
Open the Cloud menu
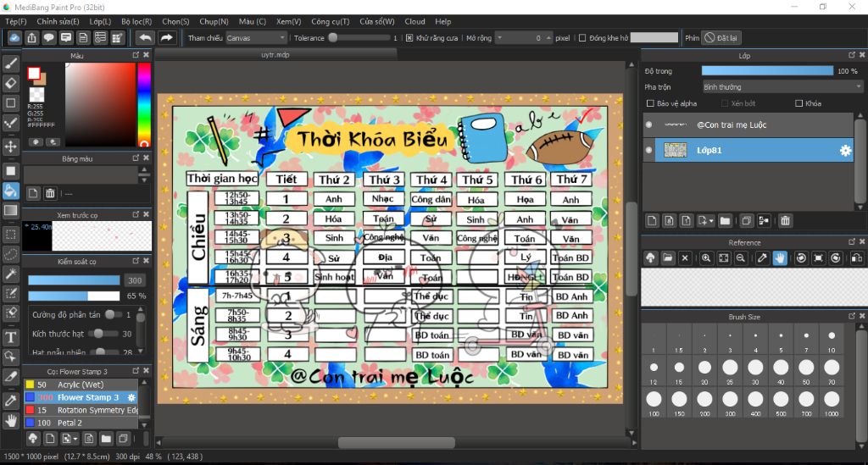415,21
